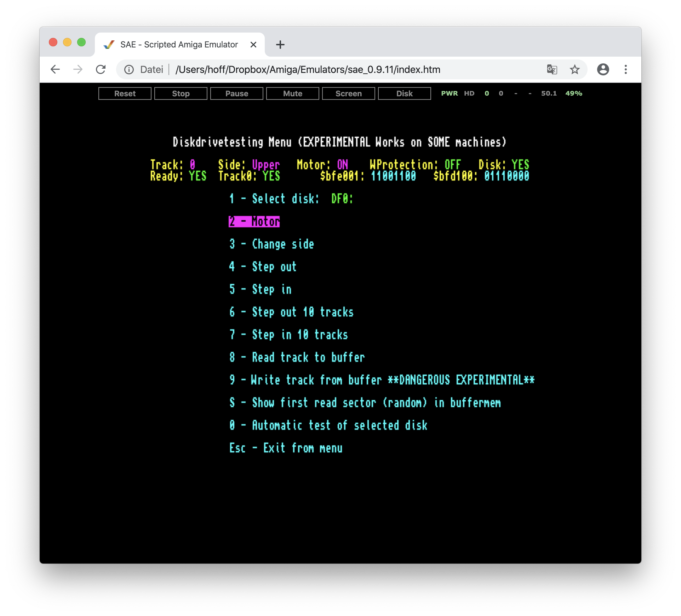The height and width of the screenshot is (616, 681).
Task: Select highlighted entry 2 - Motor
Action: point(254,221)
